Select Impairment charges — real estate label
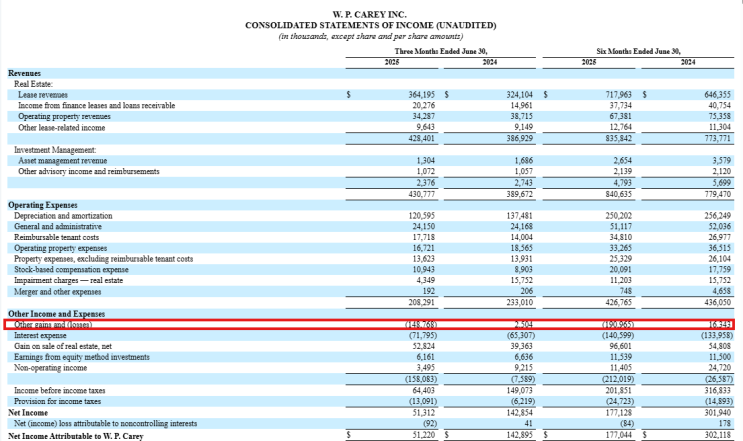The width and height of the screenshot is (743, 441). point(68,281)
